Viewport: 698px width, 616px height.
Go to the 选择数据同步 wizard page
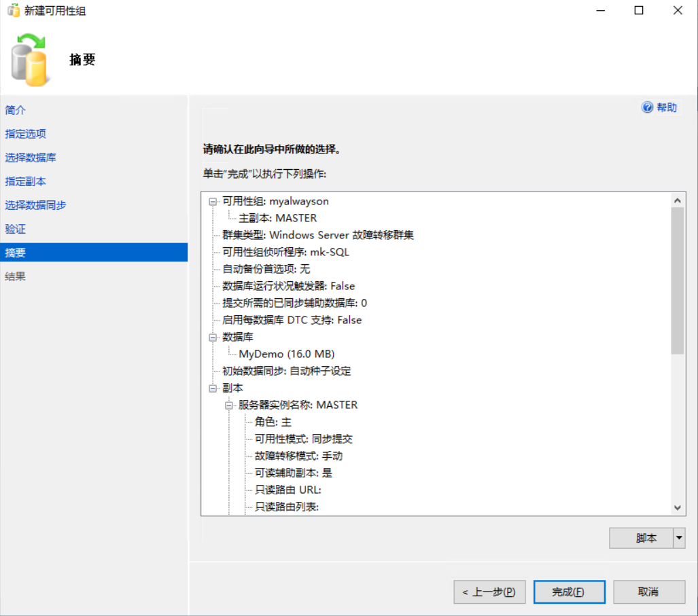tap(35, 205)
